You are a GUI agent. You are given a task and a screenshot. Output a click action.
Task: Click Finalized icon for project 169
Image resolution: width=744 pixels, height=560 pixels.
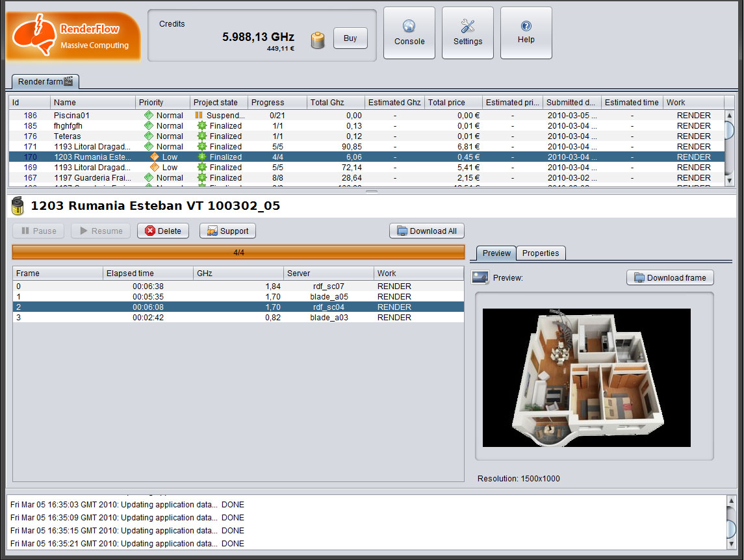click(x=201, y=167)
